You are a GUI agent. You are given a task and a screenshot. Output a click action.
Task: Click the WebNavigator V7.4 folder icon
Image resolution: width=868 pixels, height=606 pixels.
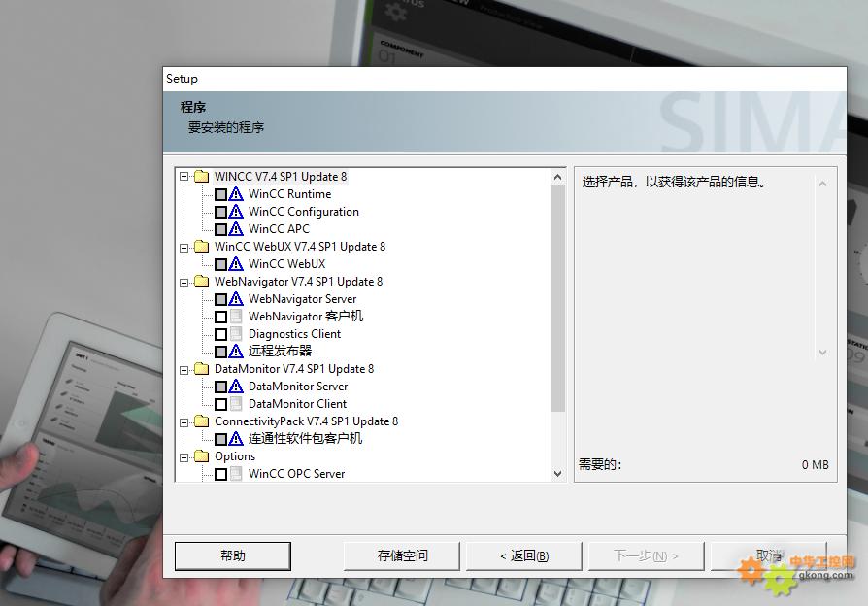pyautogui.click(x=202, y=282)
